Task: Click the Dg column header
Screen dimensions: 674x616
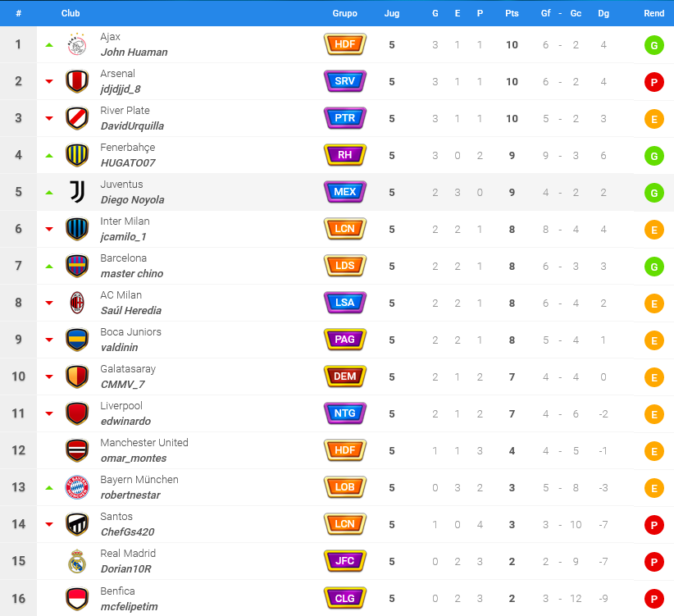Action: tap(603, 13)
